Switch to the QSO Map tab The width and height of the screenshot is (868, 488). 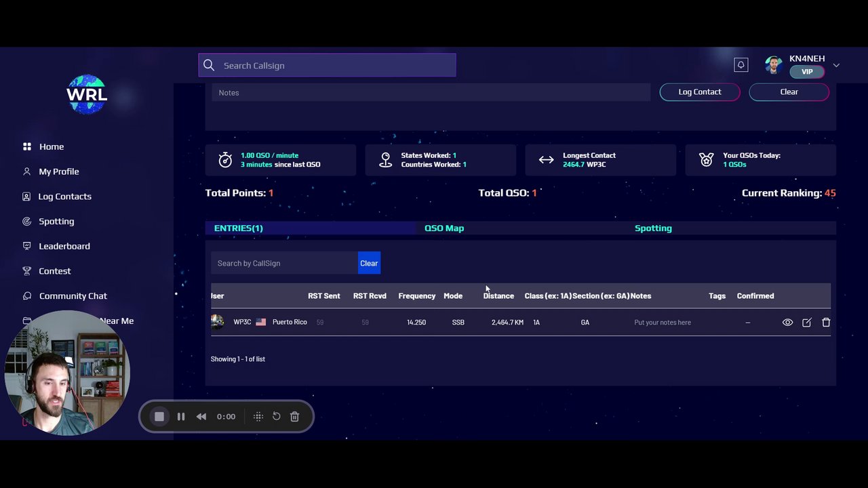[444, 228]
